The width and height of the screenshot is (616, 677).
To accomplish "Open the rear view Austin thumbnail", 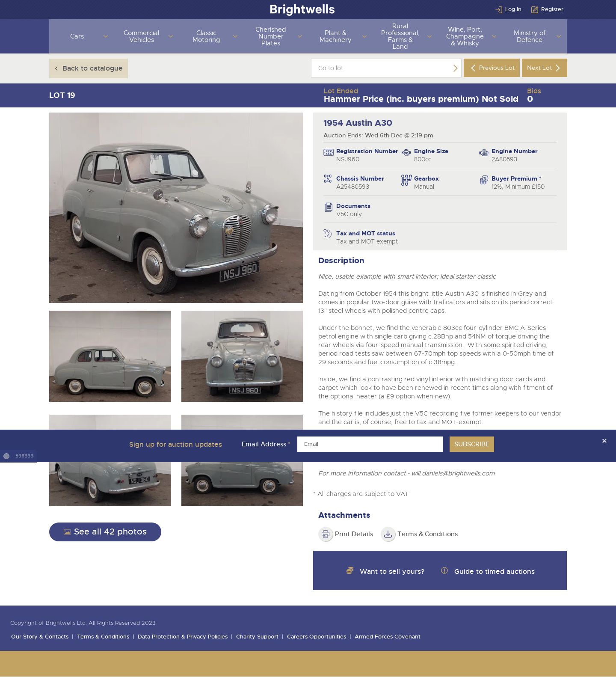I will (110, 484).
